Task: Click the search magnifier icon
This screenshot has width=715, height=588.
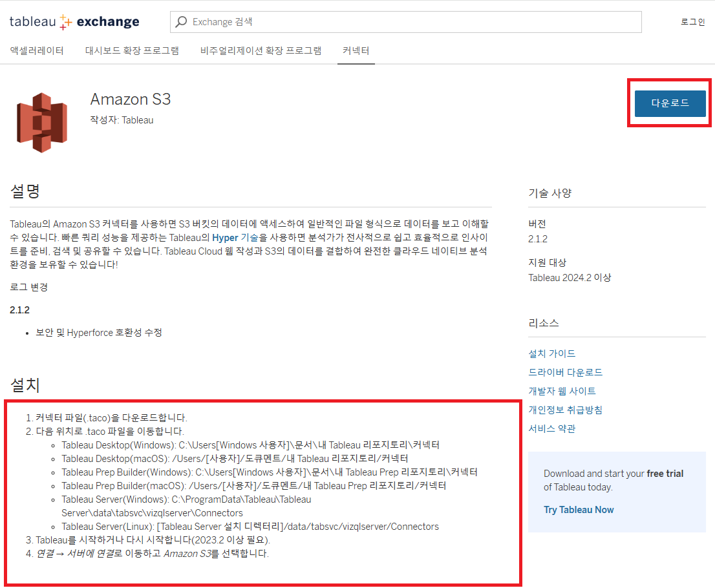Action: 181,22
